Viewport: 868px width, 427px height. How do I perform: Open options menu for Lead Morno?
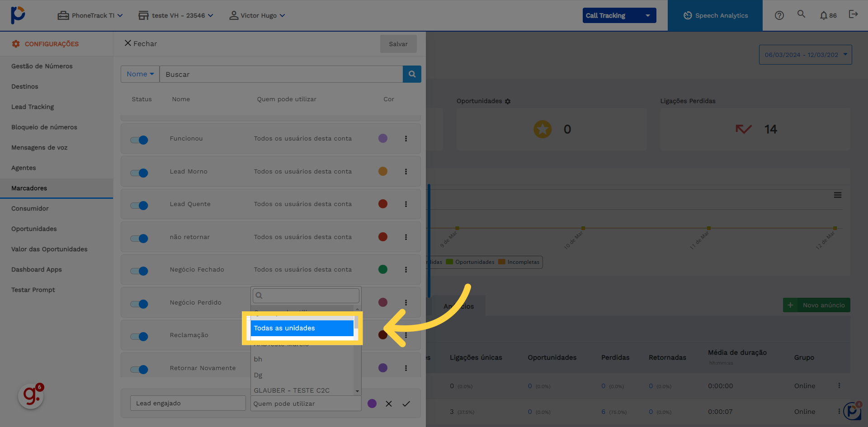point(406,172)
